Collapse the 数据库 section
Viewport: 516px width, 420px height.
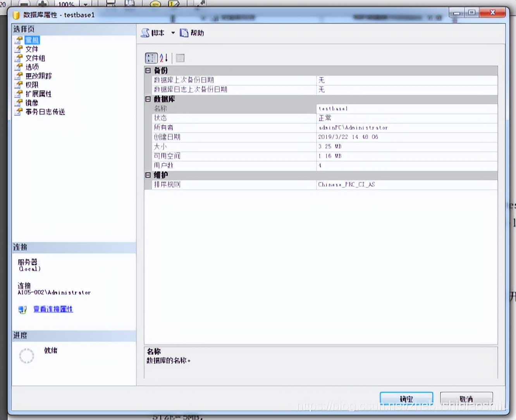(148, 99)
